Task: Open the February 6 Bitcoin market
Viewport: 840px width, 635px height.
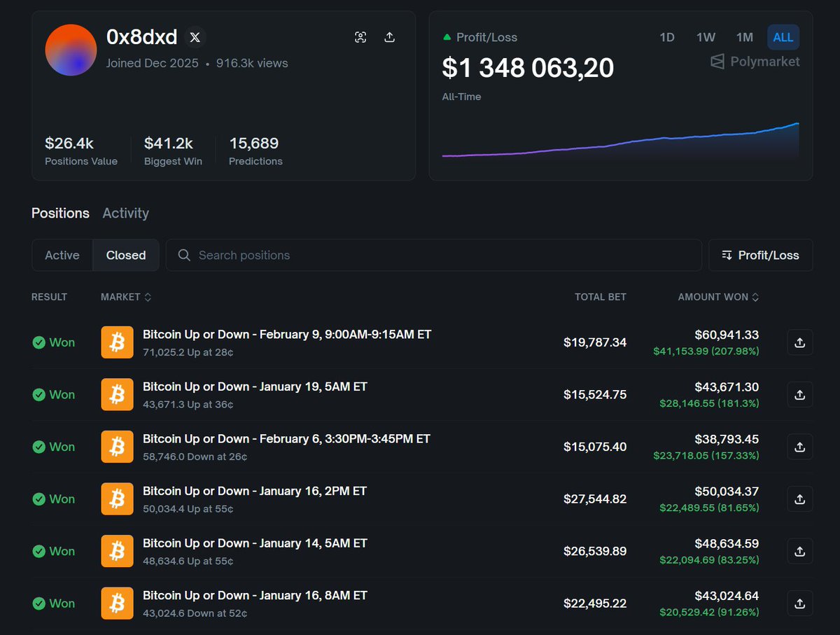Action: click(x=286, y=438)
